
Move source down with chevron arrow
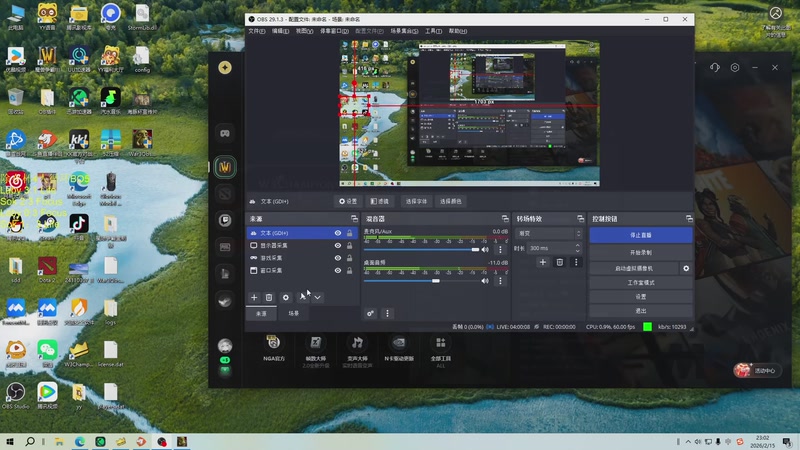coord(318,297)
